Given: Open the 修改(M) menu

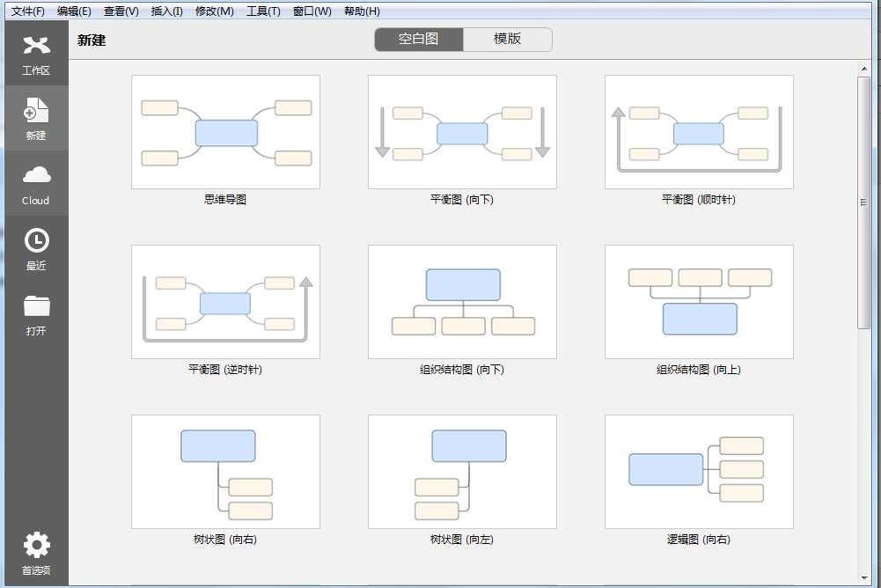Looking at the screenshot, I should click(215, 11).
